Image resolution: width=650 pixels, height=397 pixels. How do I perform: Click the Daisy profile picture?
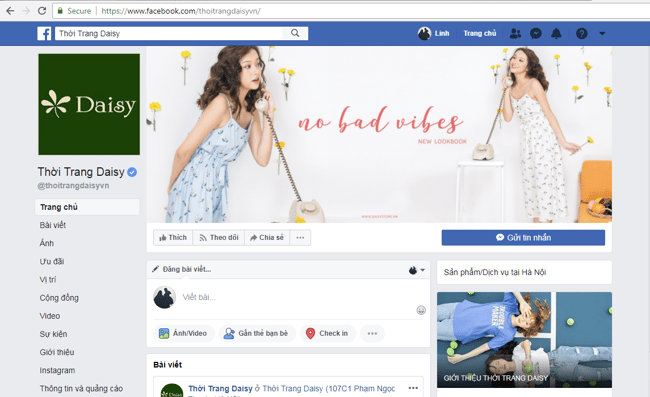89,104
